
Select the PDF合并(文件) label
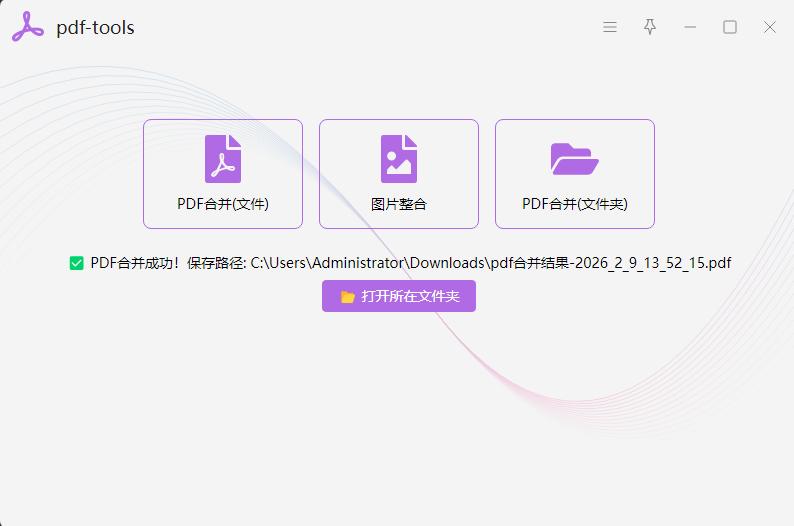[223, 204]
